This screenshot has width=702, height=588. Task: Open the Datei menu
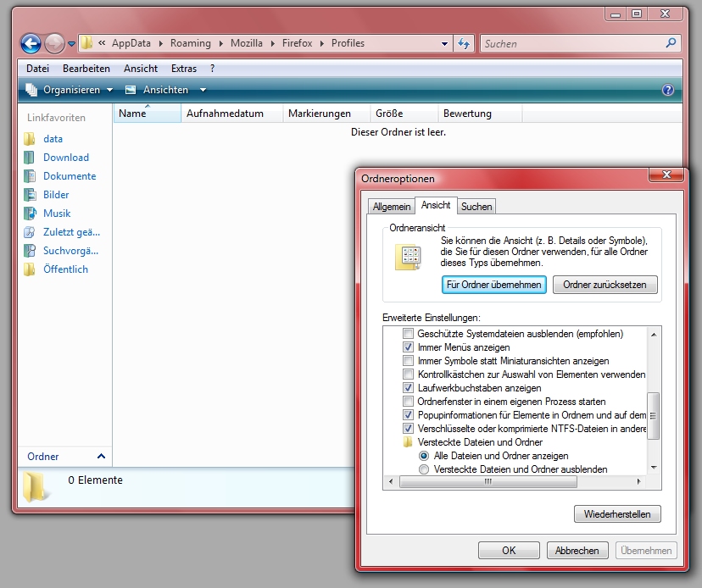click(x=37, y=69)
